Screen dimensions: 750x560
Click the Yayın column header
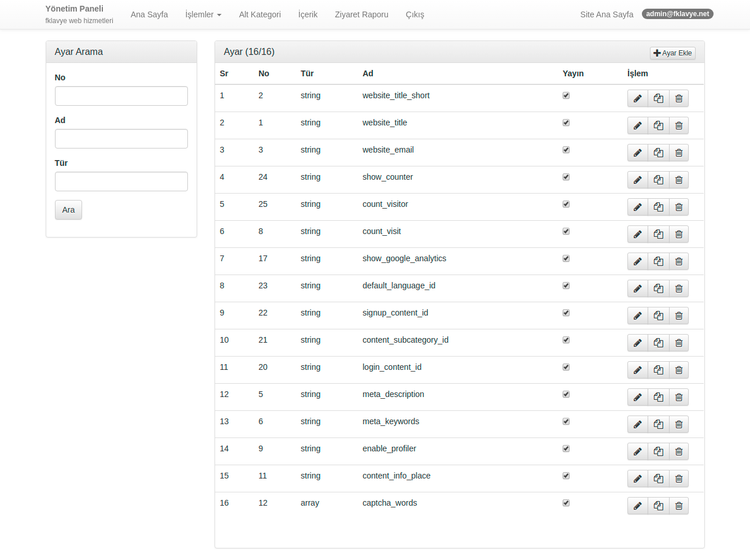pos(573,73)
